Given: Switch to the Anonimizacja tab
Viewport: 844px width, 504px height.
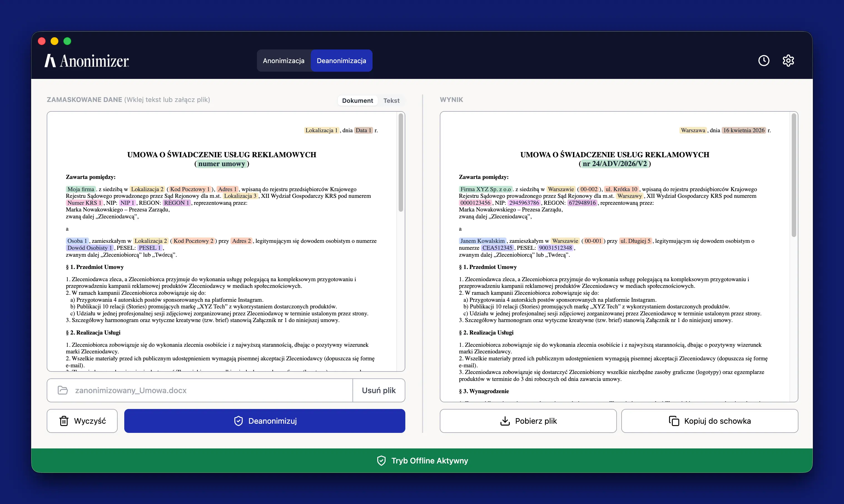Looking at the screenshot, I should pos(284,61).
